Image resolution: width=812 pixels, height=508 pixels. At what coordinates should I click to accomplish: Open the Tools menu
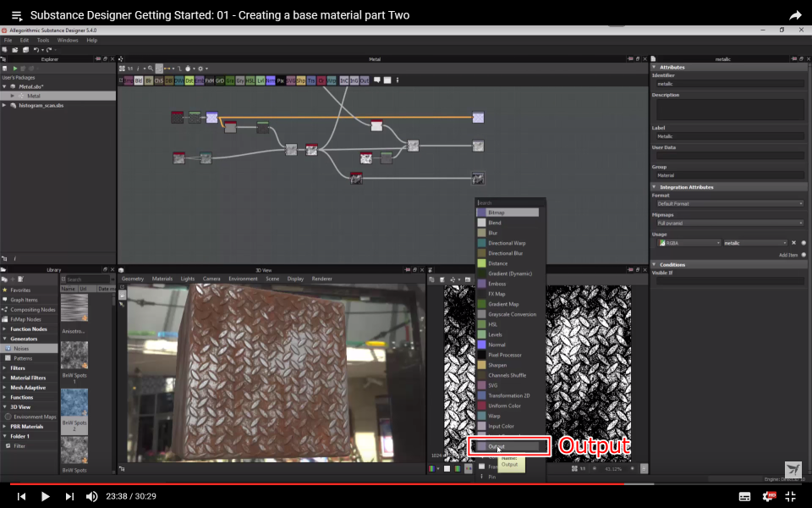43,40
